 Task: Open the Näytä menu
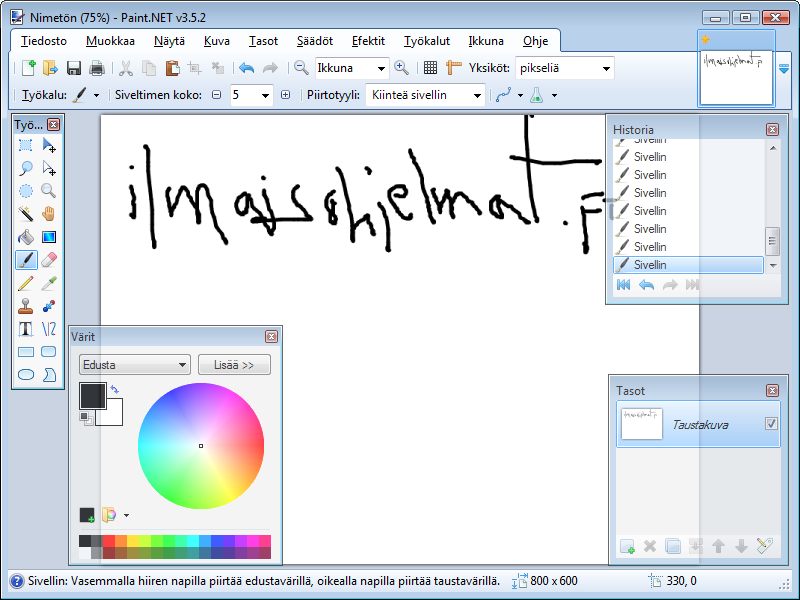point(169,41)
